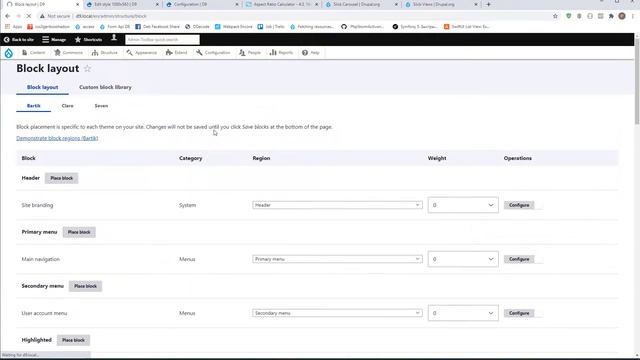Configure the User account menu block
This screenshot has height=360, width=640.
519,313
